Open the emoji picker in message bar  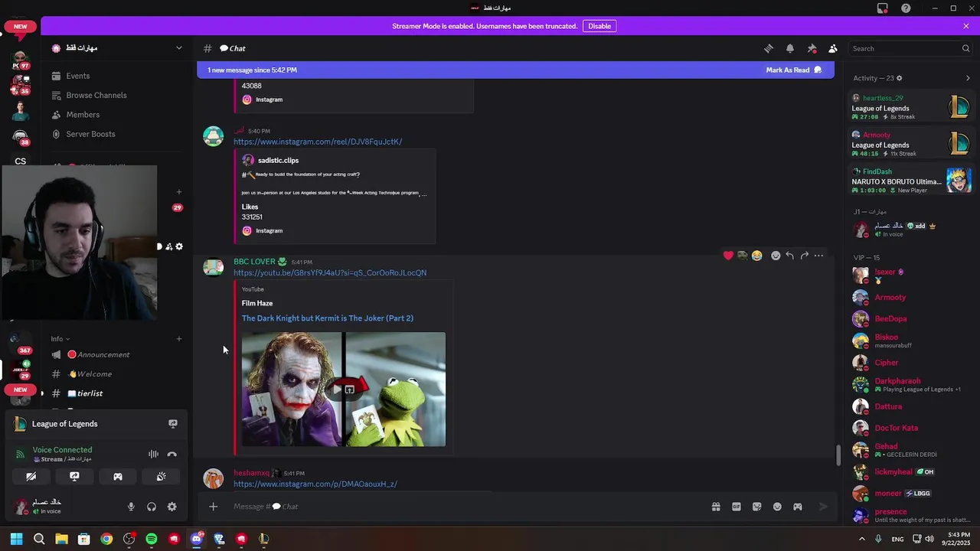[x=777, y=507]
